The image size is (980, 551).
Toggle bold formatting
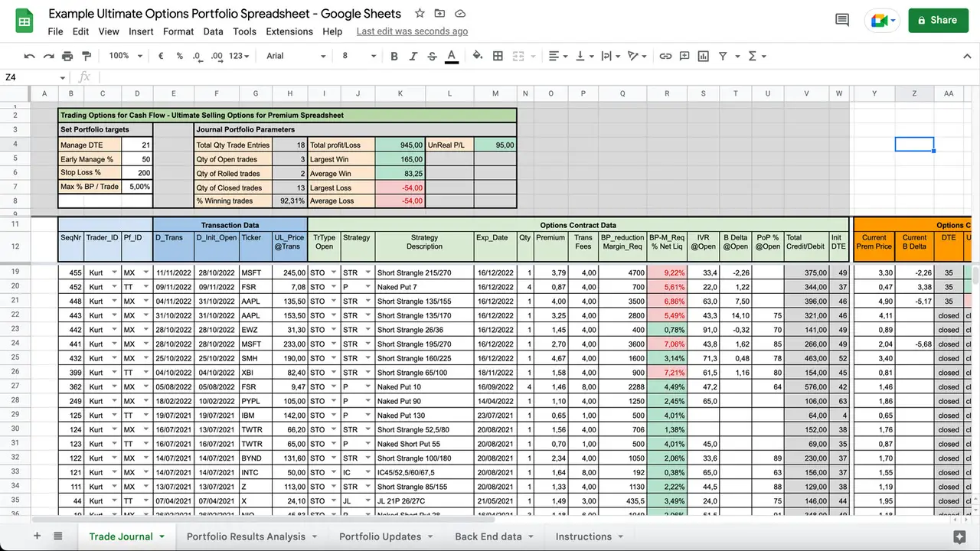pos(394,56)
